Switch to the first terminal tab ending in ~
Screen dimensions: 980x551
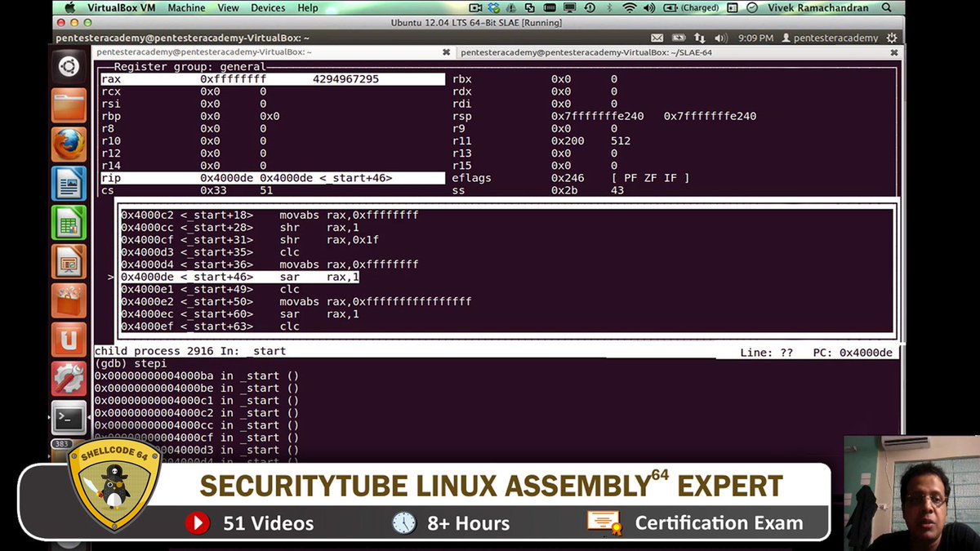[274, 51]
